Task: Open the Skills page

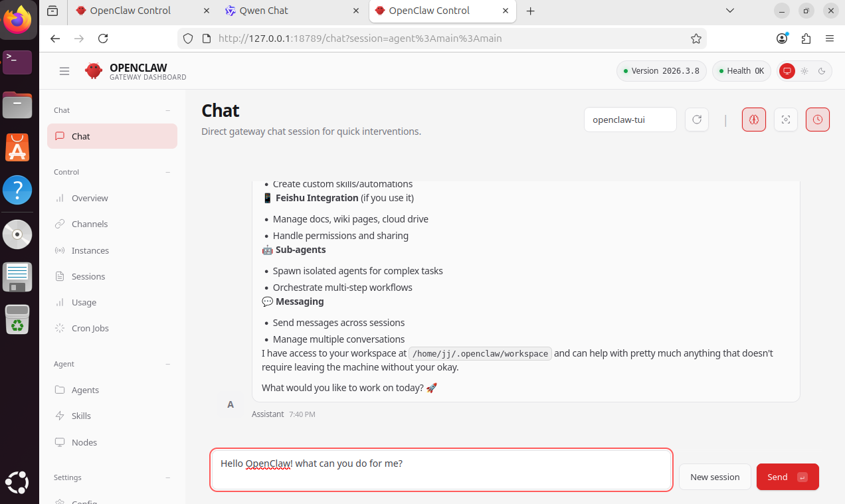Action: (81, 416)
